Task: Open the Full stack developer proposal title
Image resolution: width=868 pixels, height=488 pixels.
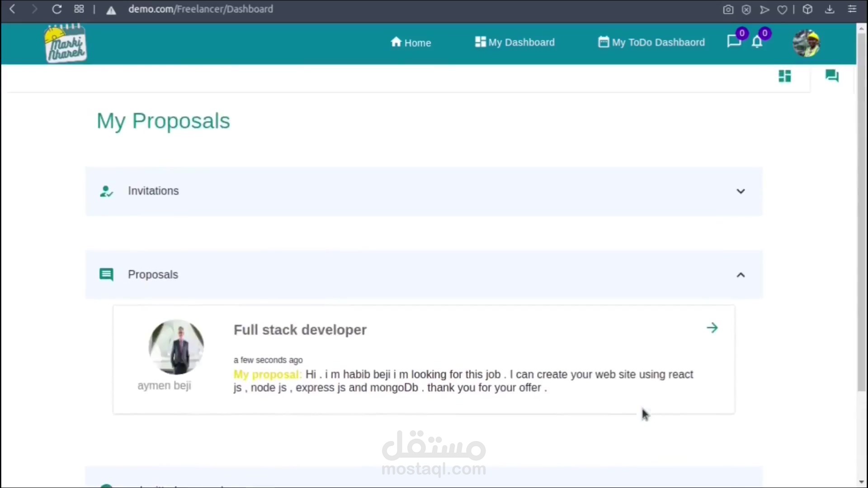Action: coord(300,330)
